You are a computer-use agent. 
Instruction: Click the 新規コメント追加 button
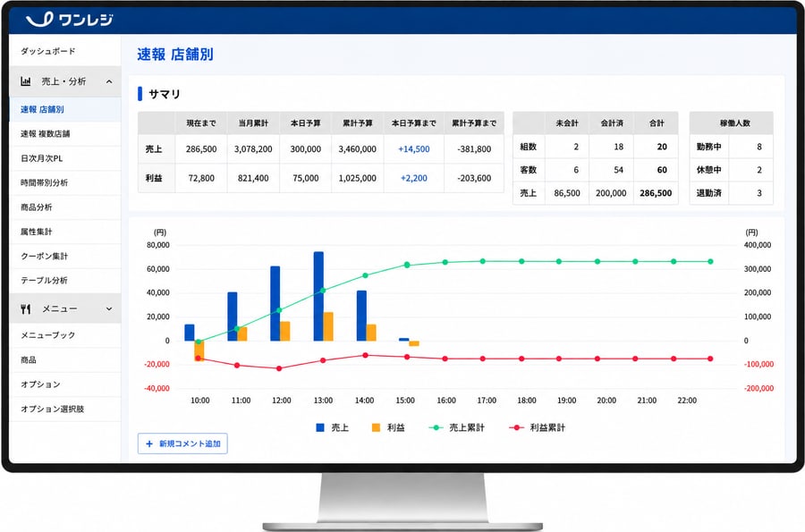(182, 443)
